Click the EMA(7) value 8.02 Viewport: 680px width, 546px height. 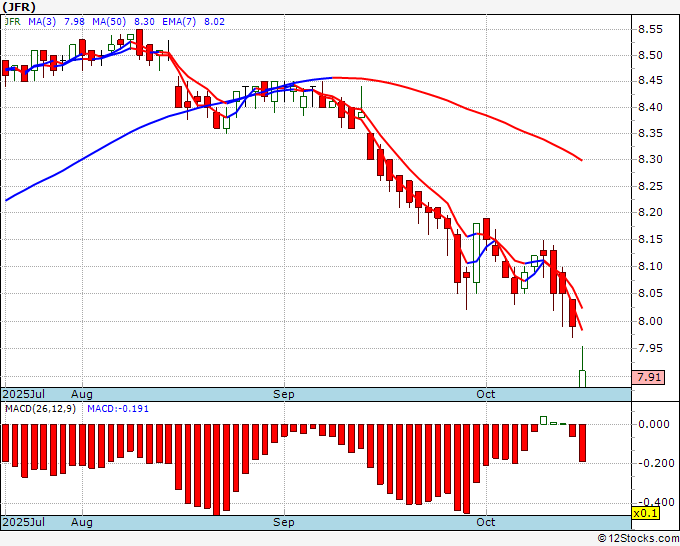point(214,21)
